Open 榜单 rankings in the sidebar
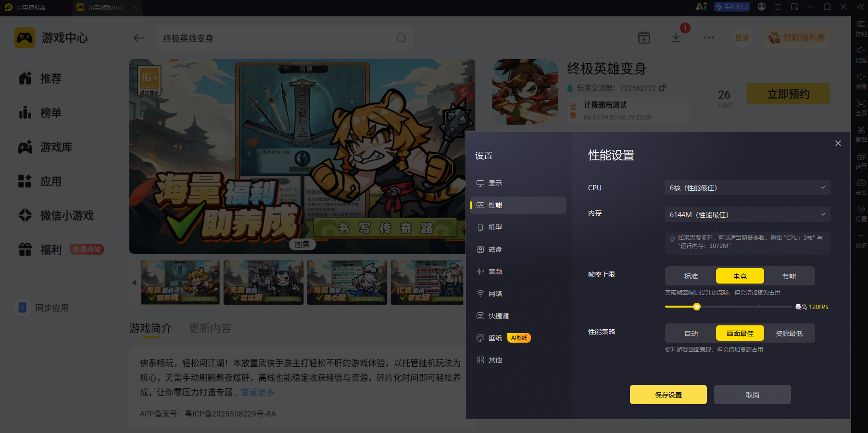The image size is (868, 433). (40, 113)
